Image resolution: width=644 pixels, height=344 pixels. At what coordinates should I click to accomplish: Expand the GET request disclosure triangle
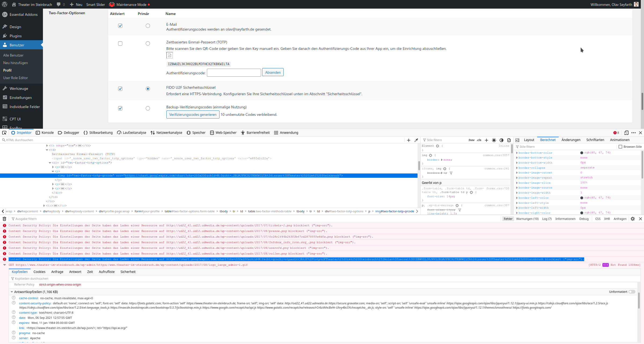tap(4, 265)
